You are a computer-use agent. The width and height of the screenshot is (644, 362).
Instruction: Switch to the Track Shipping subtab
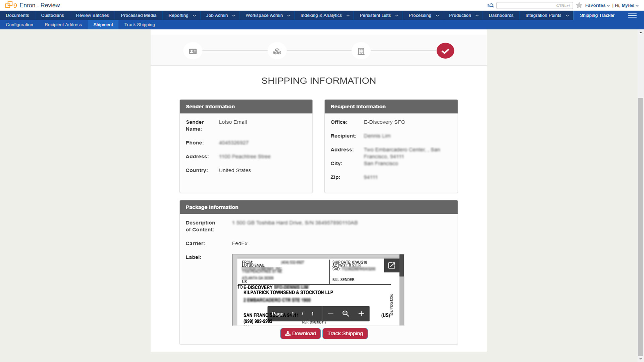[140, 25]
